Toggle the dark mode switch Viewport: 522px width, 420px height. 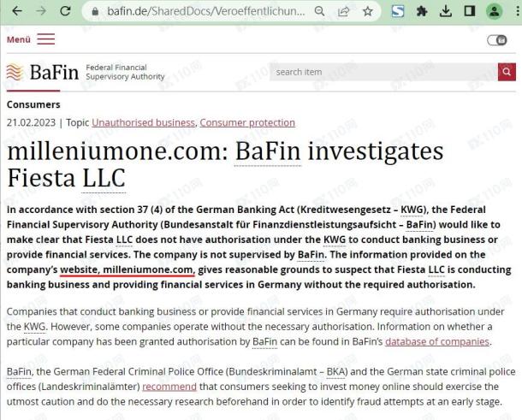[x=497, y=40]
